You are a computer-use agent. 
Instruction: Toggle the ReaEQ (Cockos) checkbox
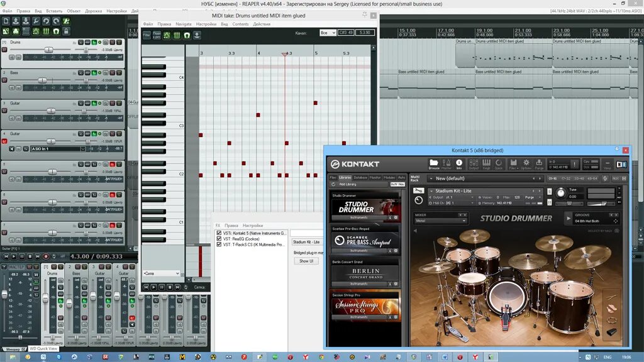click(x=219, y=238)
